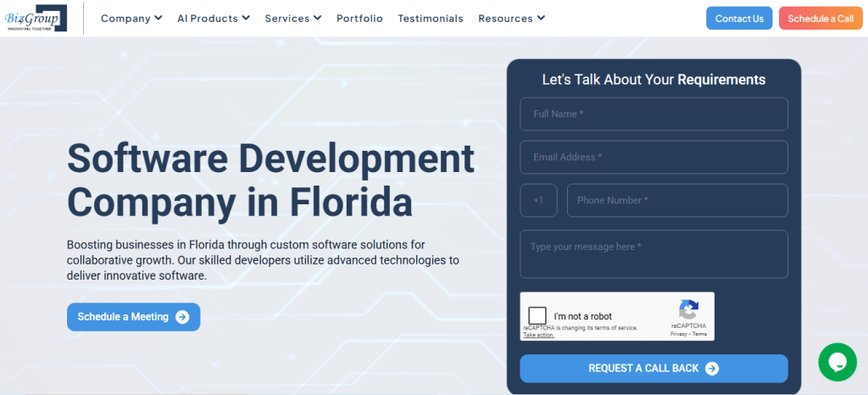The height and width of the screenshot is (395, 868).
Task: Check the I'm not a robot box
Action: (x=537, y=316)
